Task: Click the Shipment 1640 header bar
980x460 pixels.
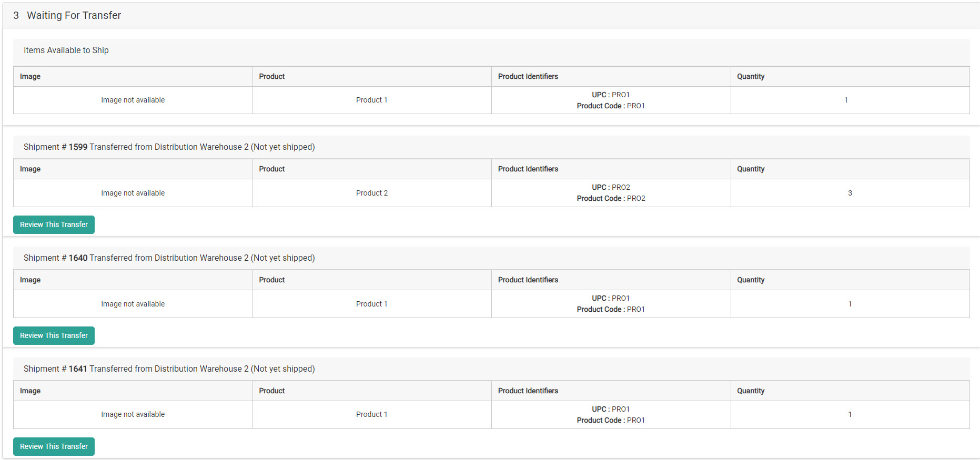Action: [169, 258]
